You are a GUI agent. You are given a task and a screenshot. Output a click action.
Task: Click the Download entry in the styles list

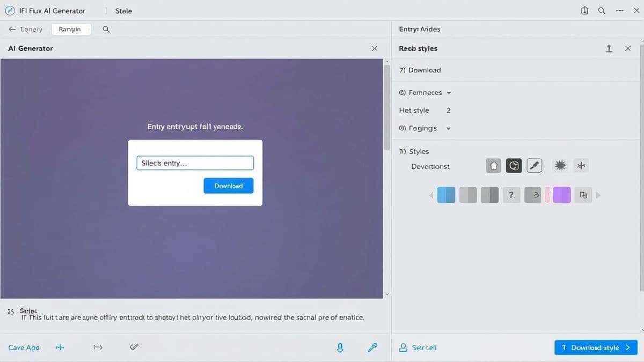pos(420,70)
